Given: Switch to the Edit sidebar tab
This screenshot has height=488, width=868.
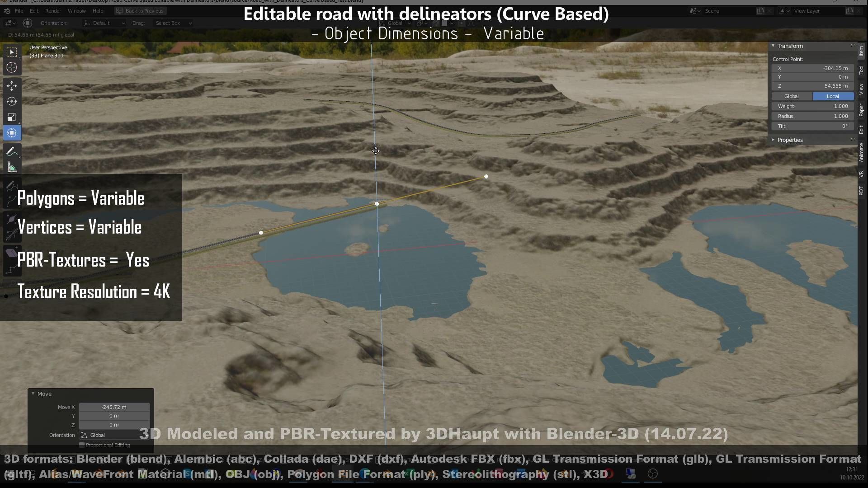Looking at the screenshot, I should point(861,130).
